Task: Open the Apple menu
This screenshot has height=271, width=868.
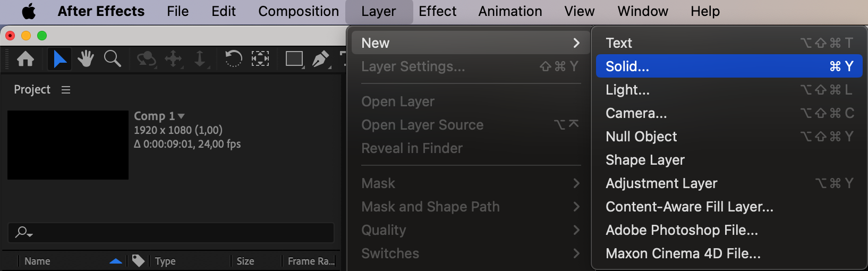Action: (29, 11)
